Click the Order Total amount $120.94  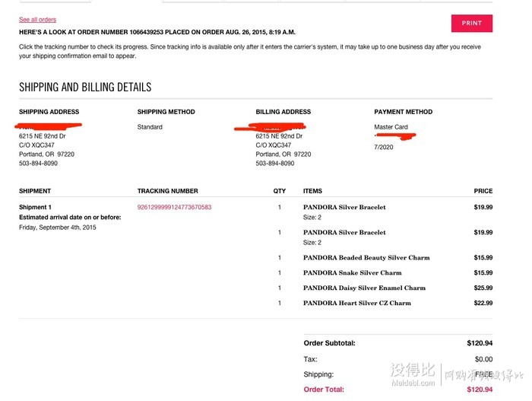[x=479, y=390]
